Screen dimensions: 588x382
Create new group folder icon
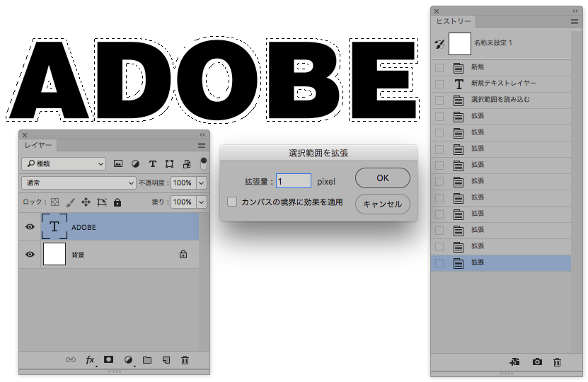pyautogui.click(x=147, y=360)
